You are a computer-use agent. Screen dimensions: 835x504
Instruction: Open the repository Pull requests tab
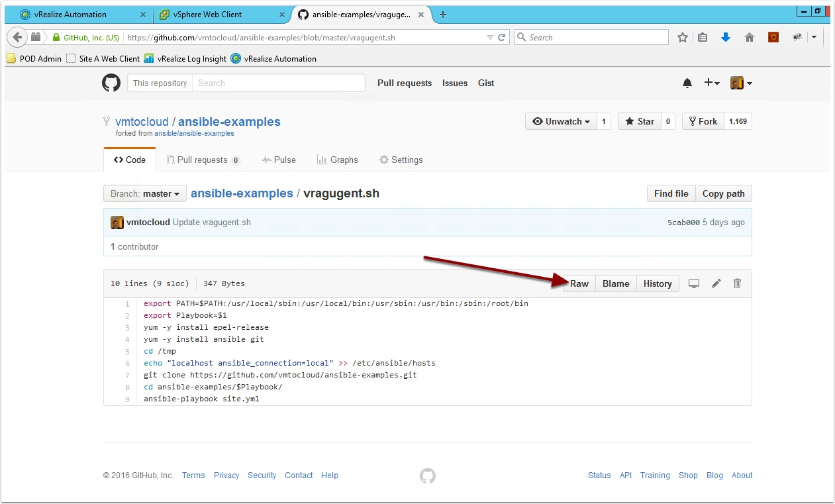tap(203, 160)
